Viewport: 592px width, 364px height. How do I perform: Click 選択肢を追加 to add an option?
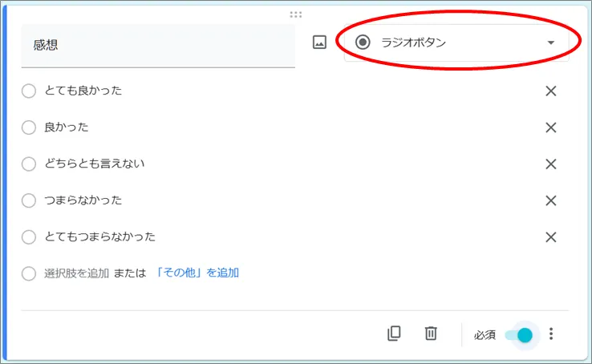(76, 273)
